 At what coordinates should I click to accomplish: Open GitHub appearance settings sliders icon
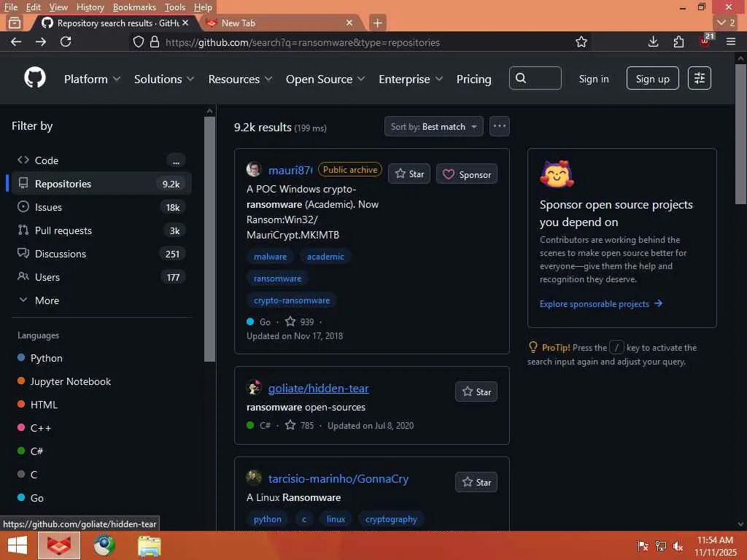(x=700, y=78)
